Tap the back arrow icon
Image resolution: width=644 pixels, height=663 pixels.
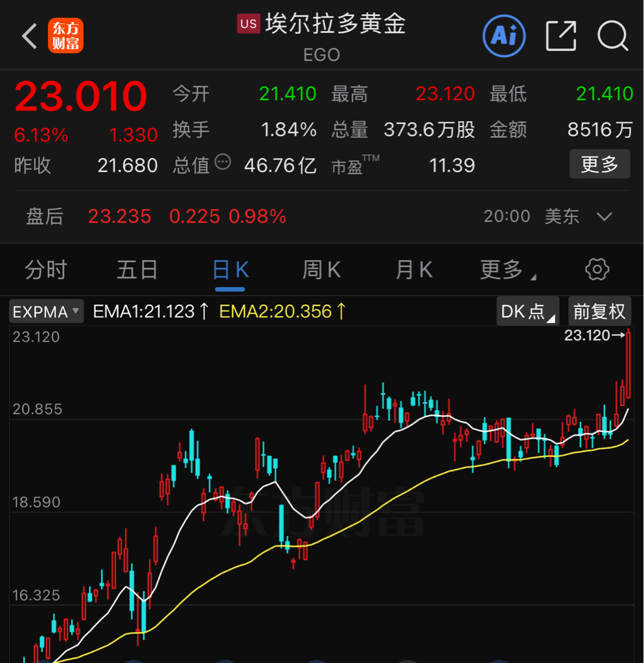tap(29, 36)
